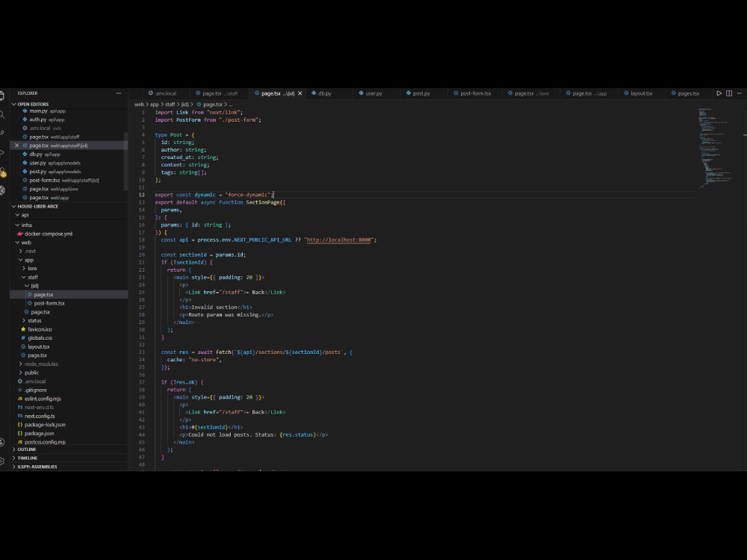This screenshot has width=747, height=560.
Task: Click next.config.ts TS file icon
Action: (x=20, y=416)
